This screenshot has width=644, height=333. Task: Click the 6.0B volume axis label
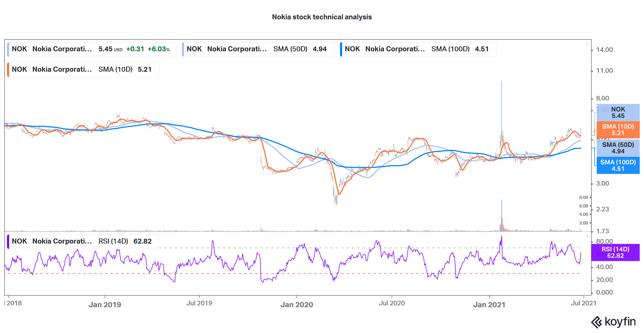click(583, 206)
